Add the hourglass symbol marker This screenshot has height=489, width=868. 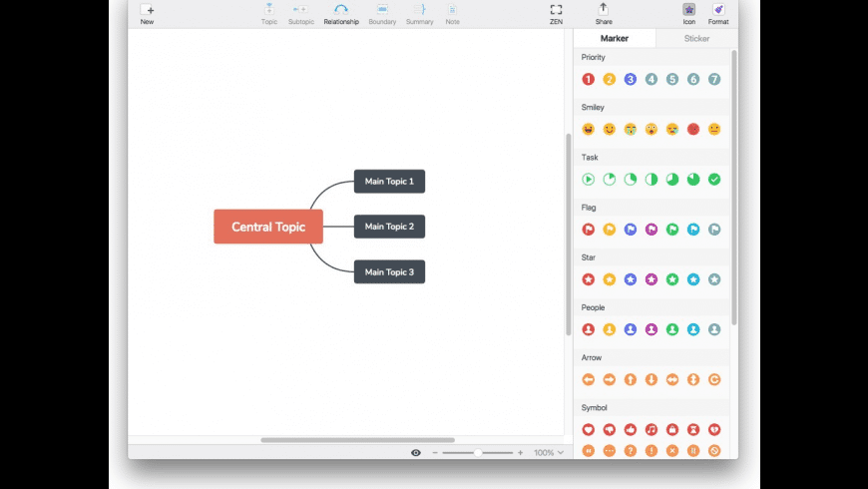coord(693,430)
